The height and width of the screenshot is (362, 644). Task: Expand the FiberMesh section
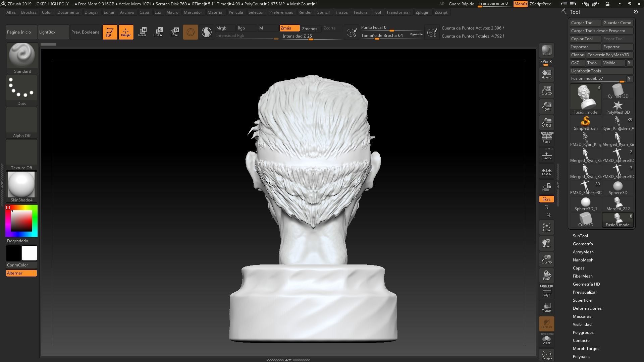[583, 276]
